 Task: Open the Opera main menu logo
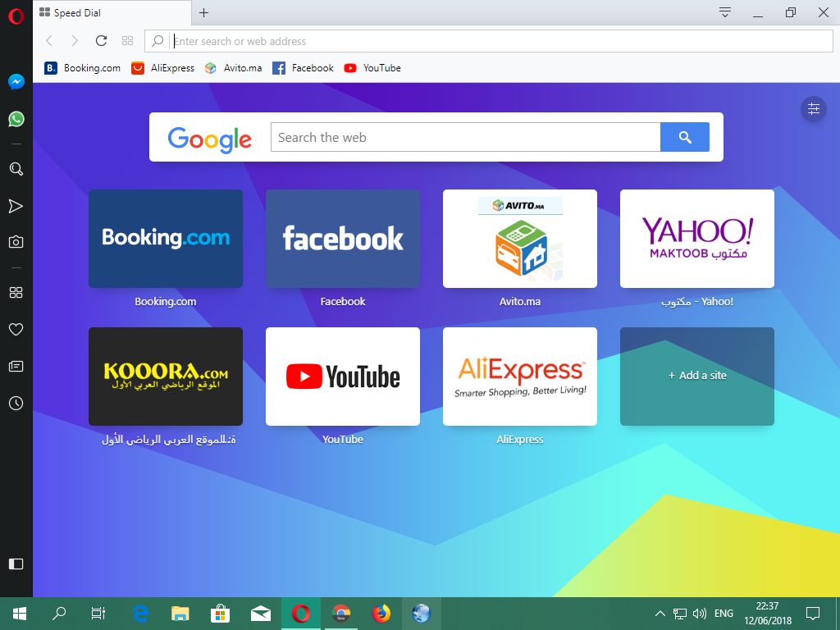click(16, 16)
